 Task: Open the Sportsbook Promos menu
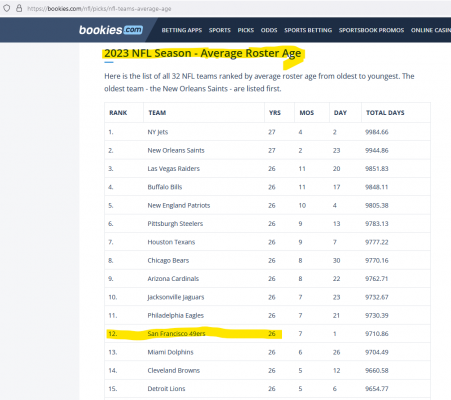pos(371,30)
